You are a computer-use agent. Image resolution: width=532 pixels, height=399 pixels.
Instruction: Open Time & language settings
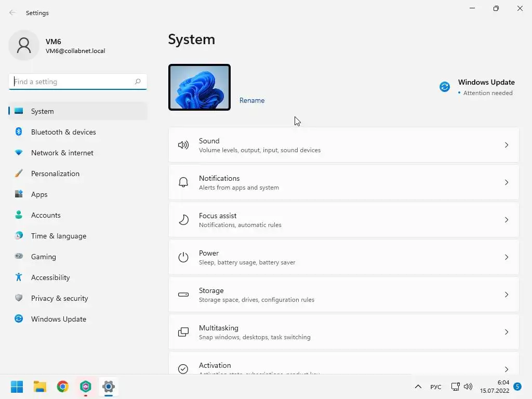pyautogui.click(x=78, y=235)
